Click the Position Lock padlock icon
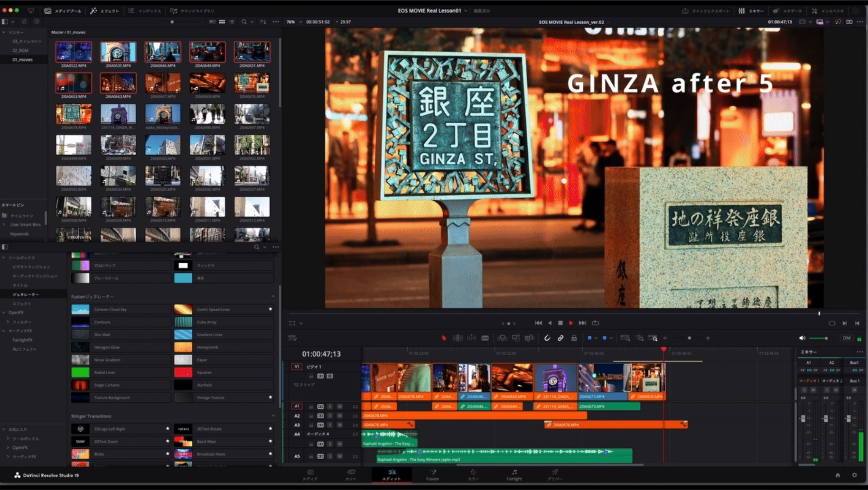The image size is (868, 490). 574,338
